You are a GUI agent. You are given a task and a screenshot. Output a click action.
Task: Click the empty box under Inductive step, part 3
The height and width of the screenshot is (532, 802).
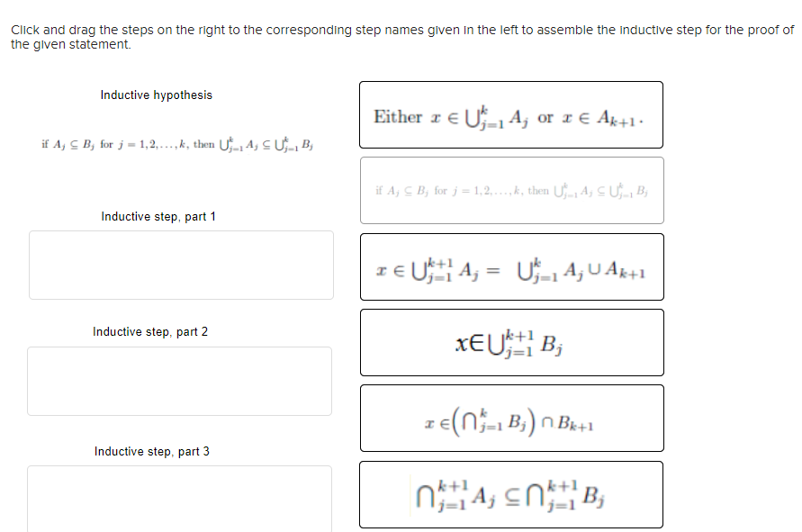pyautogui.click(x=179, y=498)
